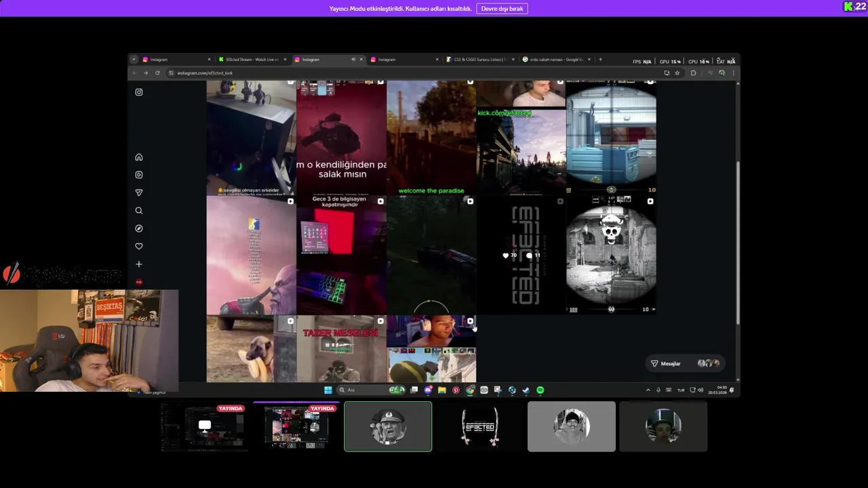Switch to 'CS2 & CSGO Sunucu Listesi' tab
This screenshot has height=488, width=868.
tap(480, 60)
